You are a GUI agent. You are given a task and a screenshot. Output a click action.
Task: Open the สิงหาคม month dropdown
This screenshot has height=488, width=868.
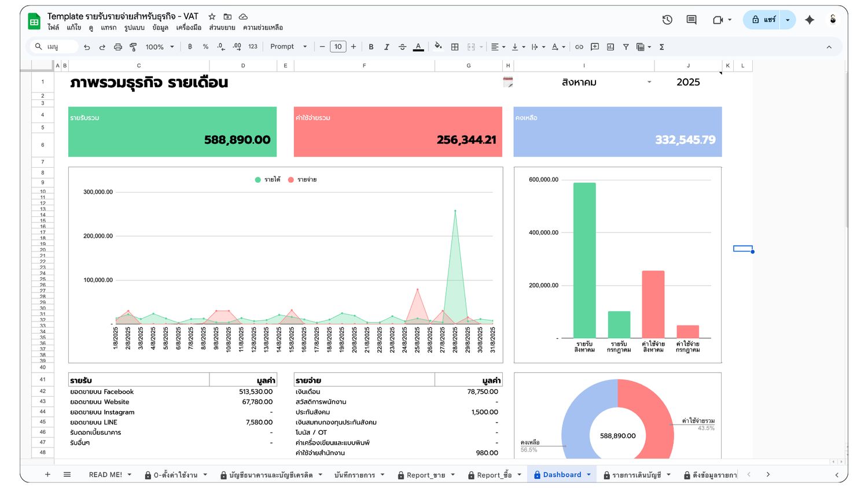(x=649, y=82)
